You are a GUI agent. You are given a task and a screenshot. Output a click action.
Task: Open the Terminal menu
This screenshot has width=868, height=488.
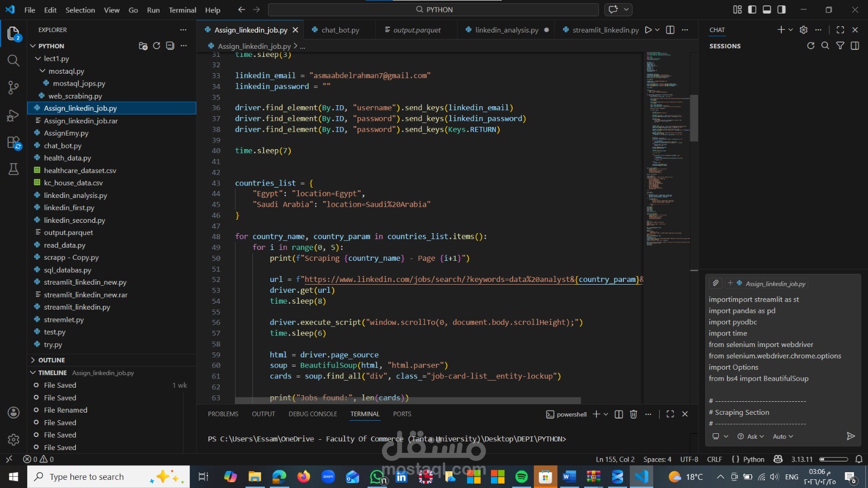pos(182,10)
